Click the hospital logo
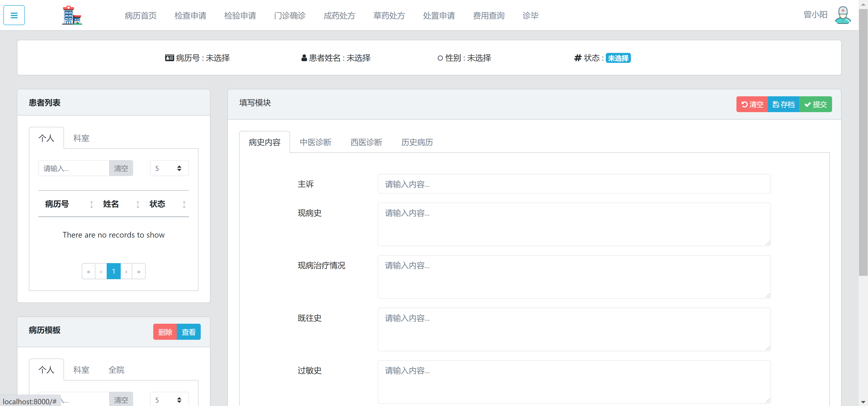Screen dimensions: 868x406 click(72, 15)
